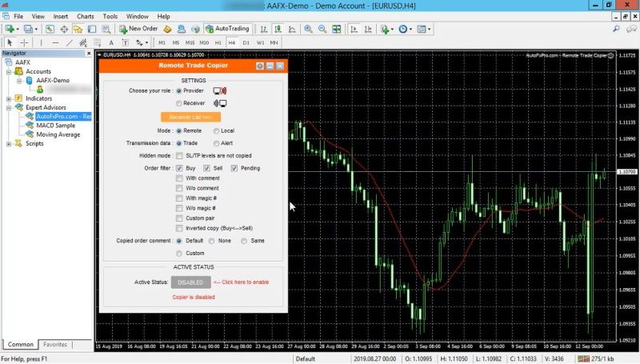Select the crosshair cursor tool
This screenshot has width=640, height=364.
[25, 42]
